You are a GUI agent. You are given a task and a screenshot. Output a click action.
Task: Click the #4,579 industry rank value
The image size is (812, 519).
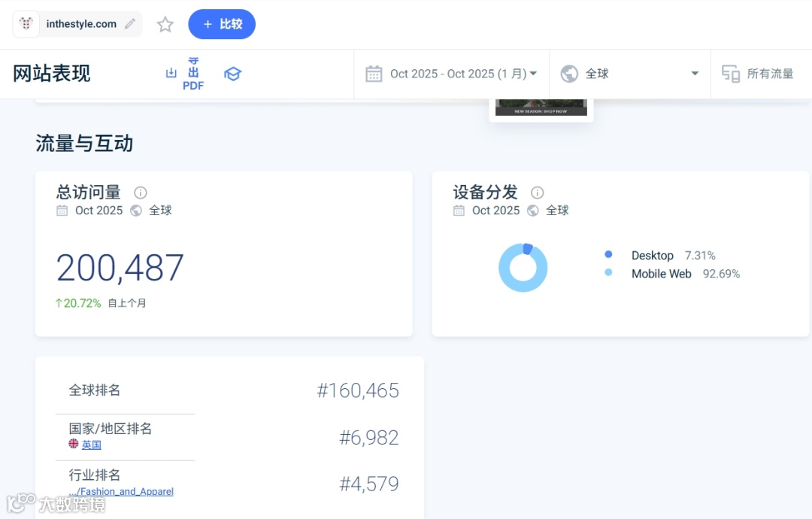click(369, 484)
